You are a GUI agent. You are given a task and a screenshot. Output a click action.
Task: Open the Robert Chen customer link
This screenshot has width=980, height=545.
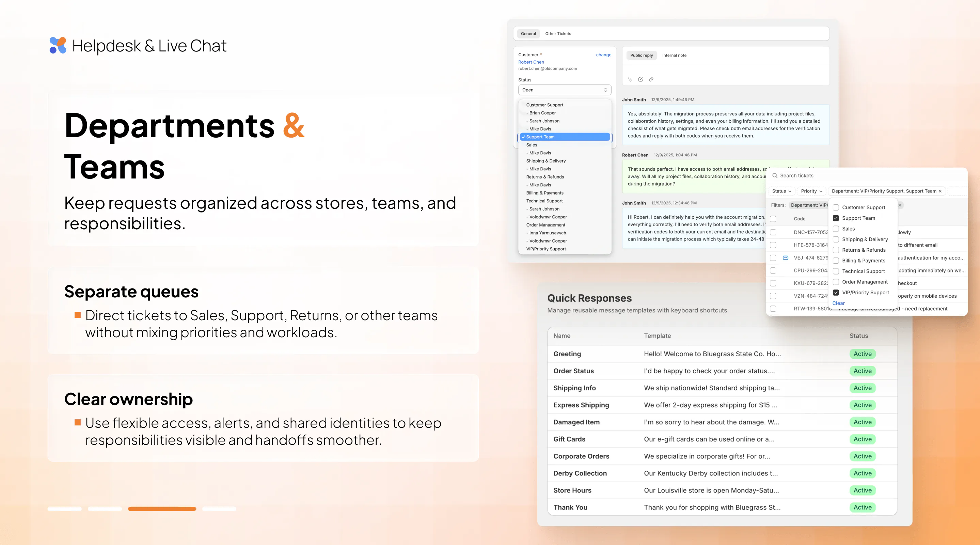pos(531,62)
